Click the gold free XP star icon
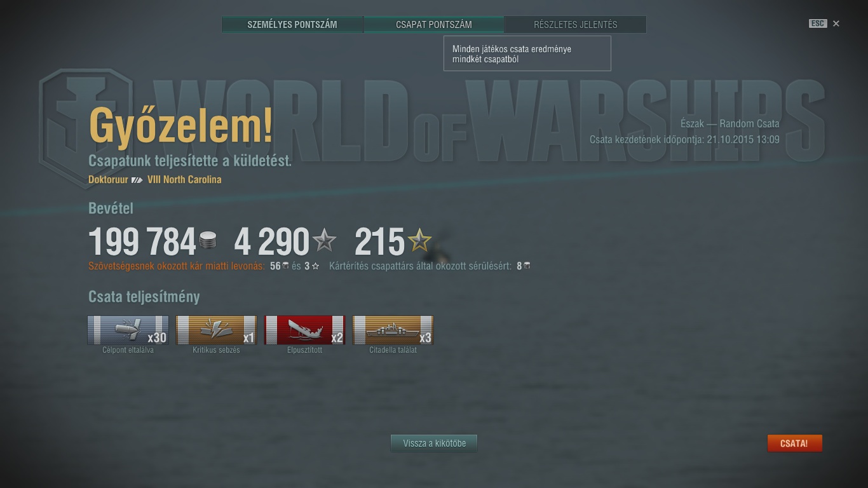The image size is (868, 488). click(419, 241)
